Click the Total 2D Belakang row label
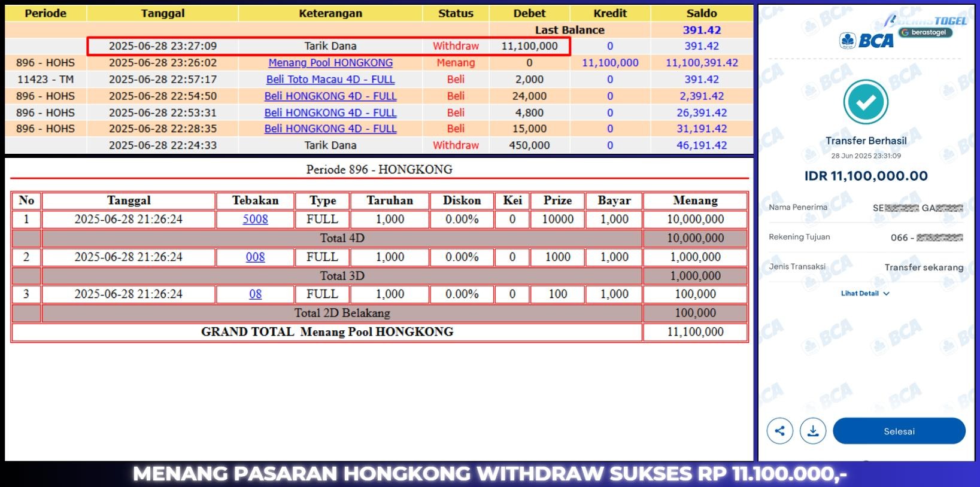The height and width of the screenshot is (487, 980). point(342,313)
